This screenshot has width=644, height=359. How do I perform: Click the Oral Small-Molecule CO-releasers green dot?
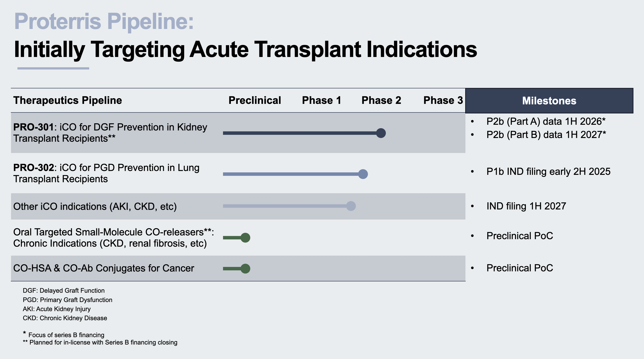245,237
